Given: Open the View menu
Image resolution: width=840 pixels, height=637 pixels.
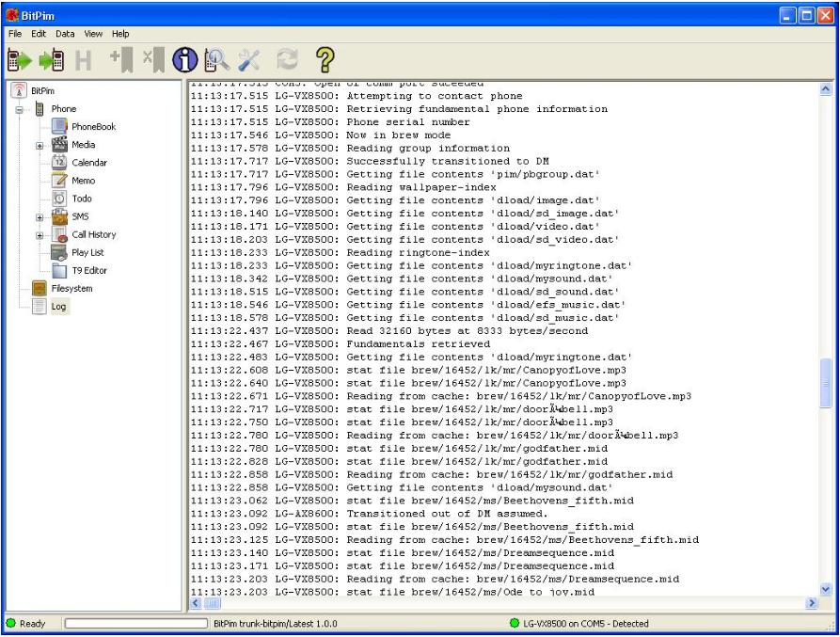Looking at the screenshot, I should click(93, 34).
